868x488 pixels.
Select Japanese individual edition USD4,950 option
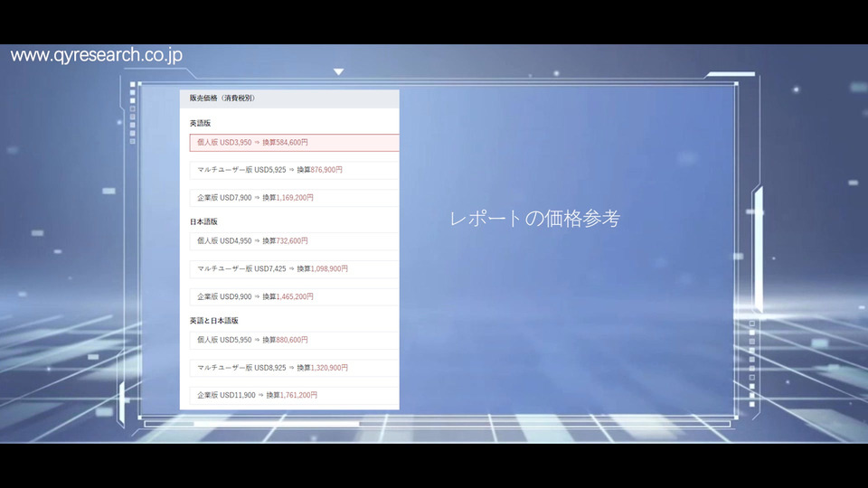click(x=294, y=240)
